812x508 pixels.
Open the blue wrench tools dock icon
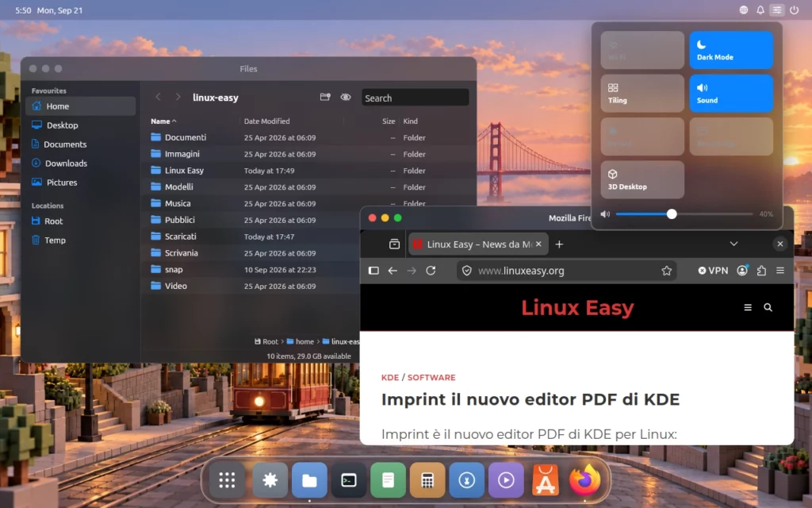pyautogui.click(x=466, y=480)
